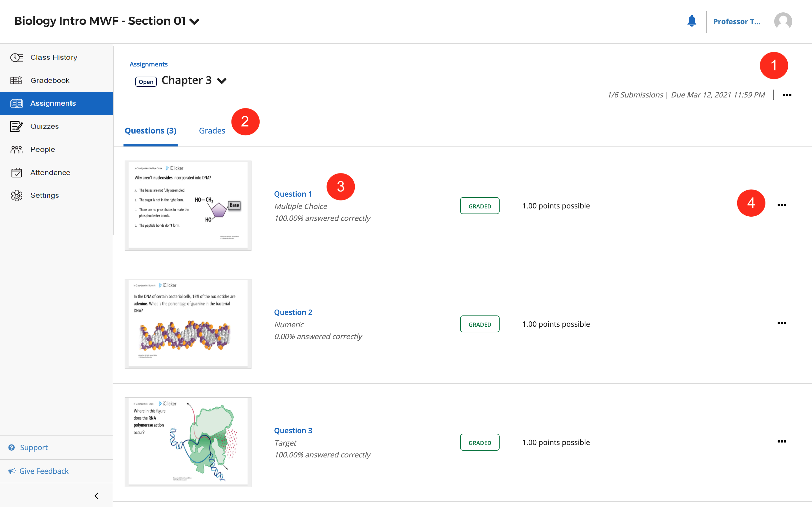Screen dimensions: 812x507
Task: Open the Give Feedback megaphone icon
Action: coord(12,471)
